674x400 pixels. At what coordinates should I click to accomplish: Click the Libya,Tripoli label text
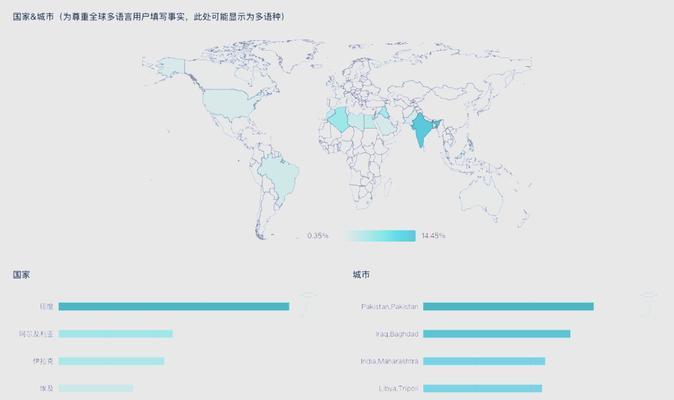click(x=398, y=388)
